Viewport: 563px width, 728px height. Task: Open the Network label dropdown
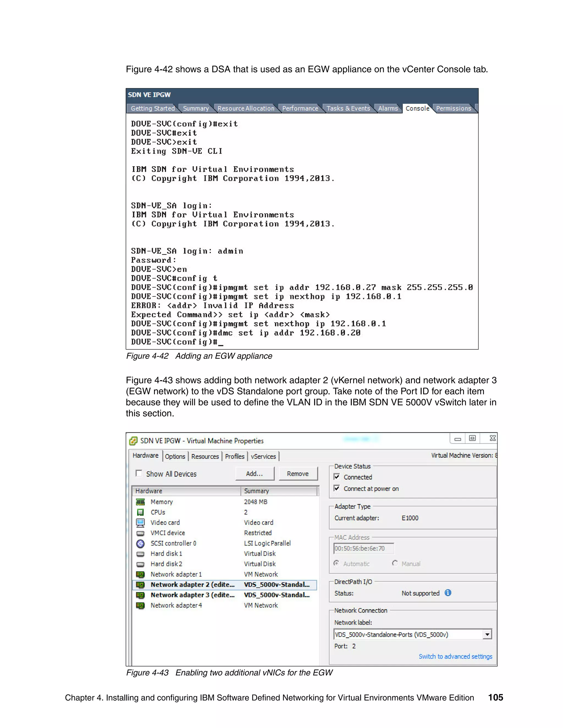[487, 634]
